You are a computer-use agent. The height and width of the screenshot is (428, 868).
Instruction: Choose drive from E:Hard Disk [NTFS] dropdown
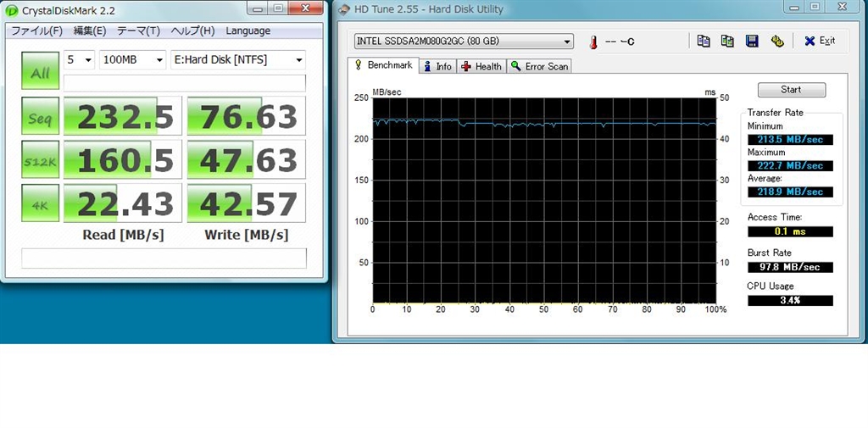click(x=238, y=60)
